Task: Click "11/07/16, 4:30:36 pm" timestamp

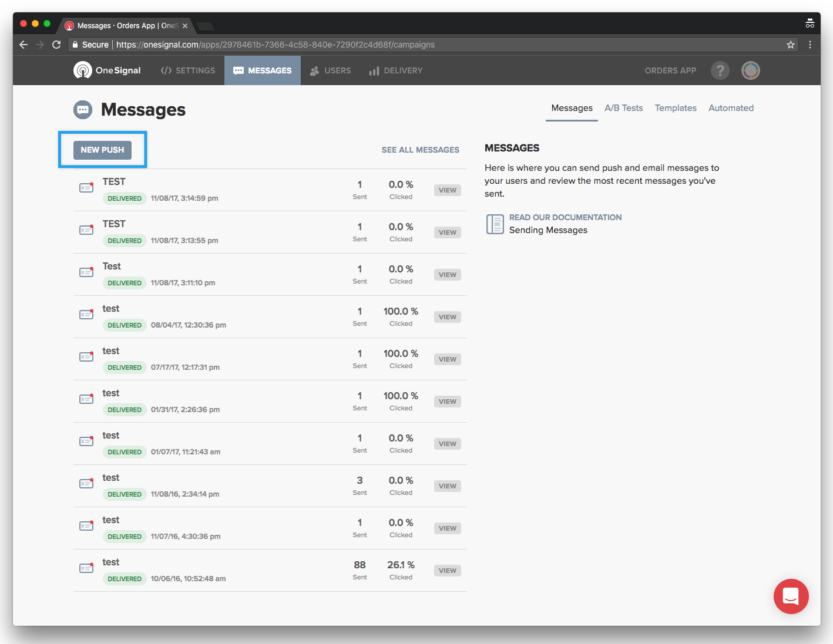Action: tap(186, 537)
